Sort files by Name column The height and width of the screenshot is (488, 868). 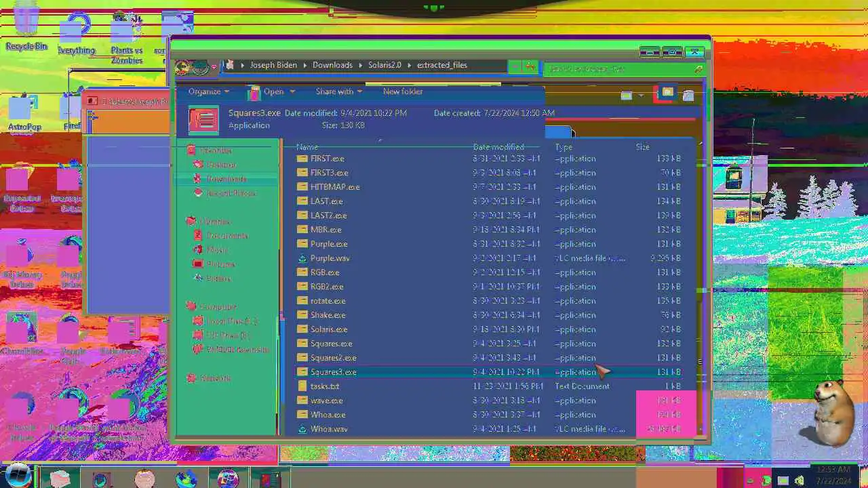pos(307,147)
